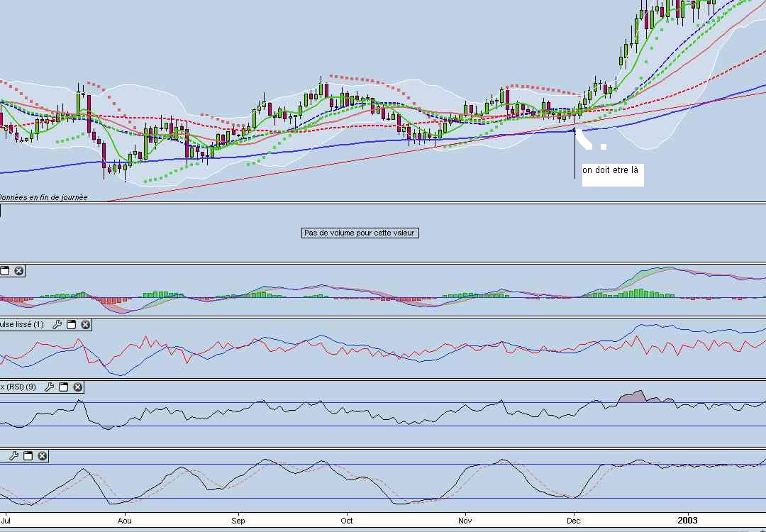Click the Sep marker on the time axis
This screenshot has height=532, width=766.
[x=238, y=521]
